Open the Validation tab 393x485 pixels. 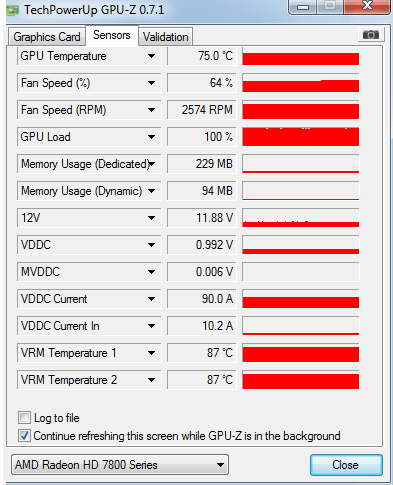pyautogui.click(x=166, y=37)
